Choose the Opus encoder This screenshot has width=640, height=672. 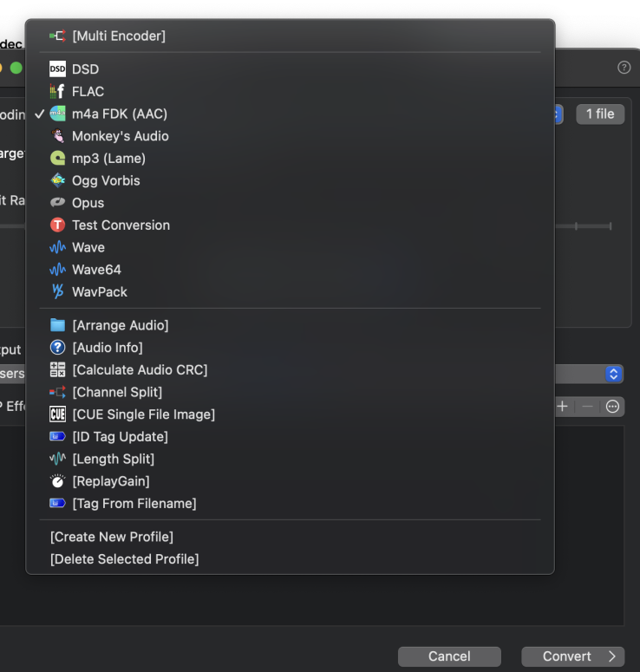pos(290,203)
